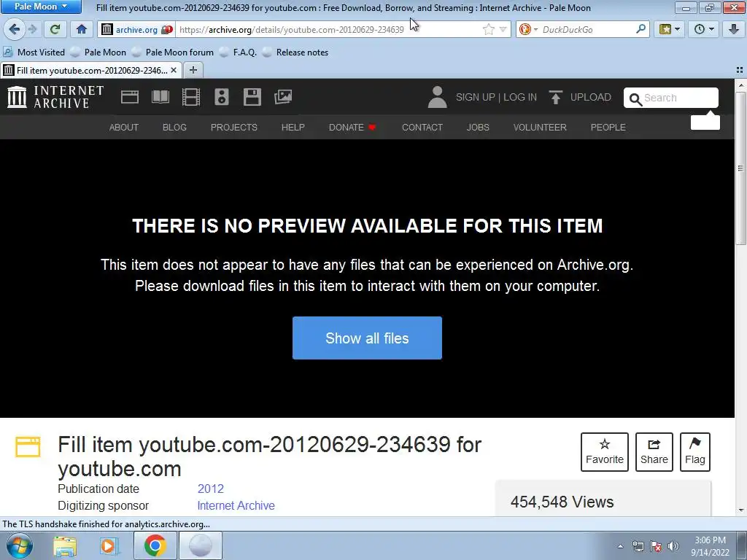Click in the browser URL address field
The width and height of the screenshot is (747, 560).
(329, 29)
